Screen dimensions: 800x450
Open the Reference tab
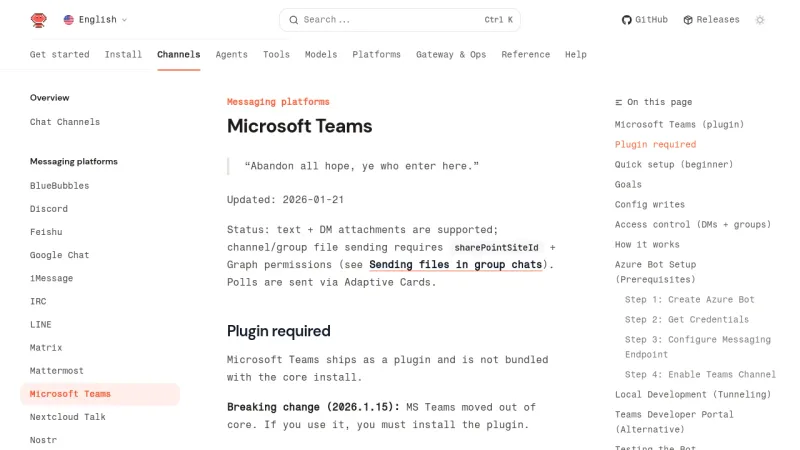tap(526, 55)
